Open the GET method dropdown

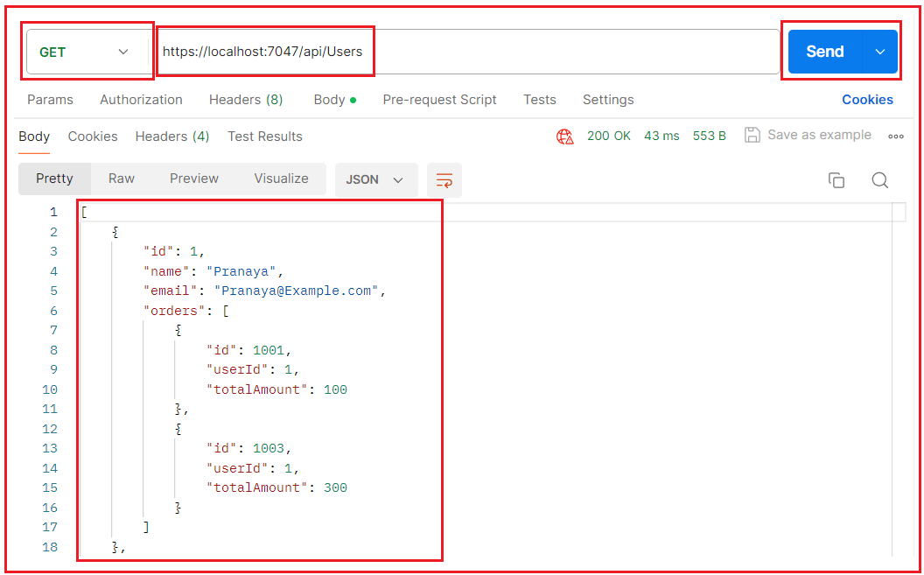[86, 52]
